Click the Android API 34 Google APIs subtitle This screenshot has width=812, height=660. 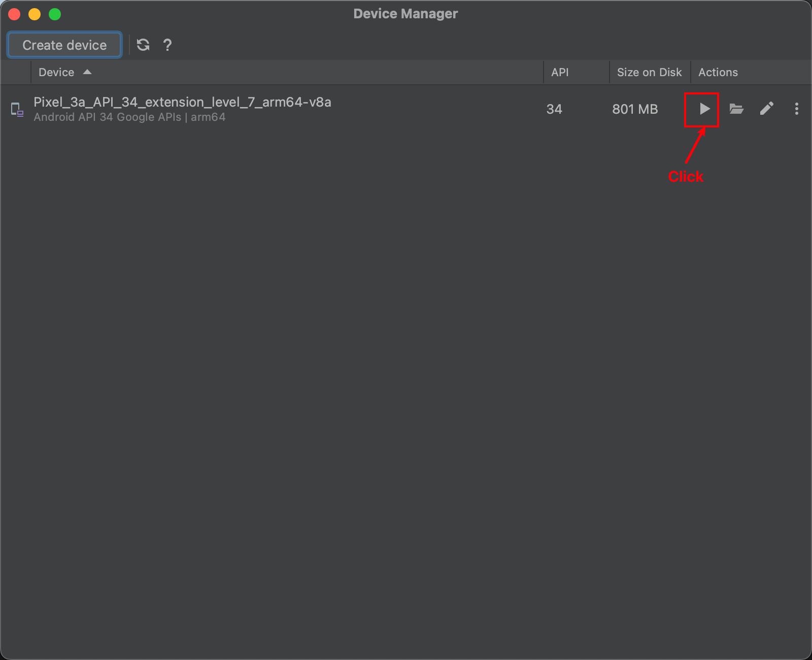click(129, 117)
